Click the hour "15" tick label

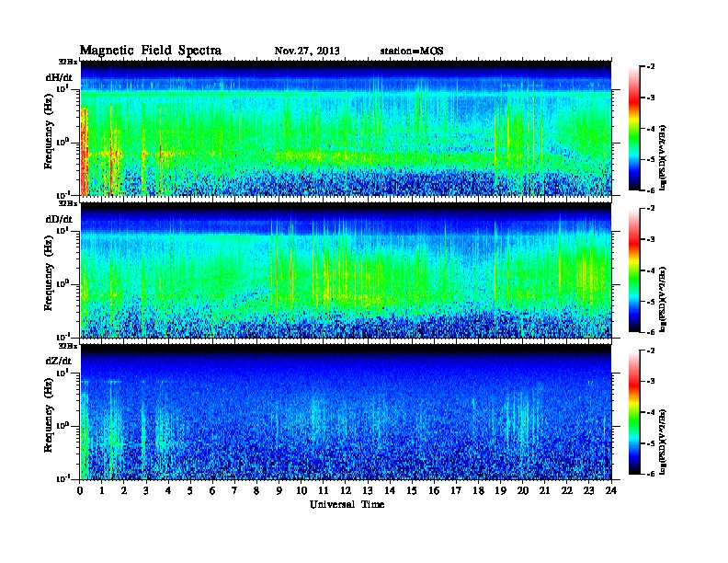pos(412,491)
